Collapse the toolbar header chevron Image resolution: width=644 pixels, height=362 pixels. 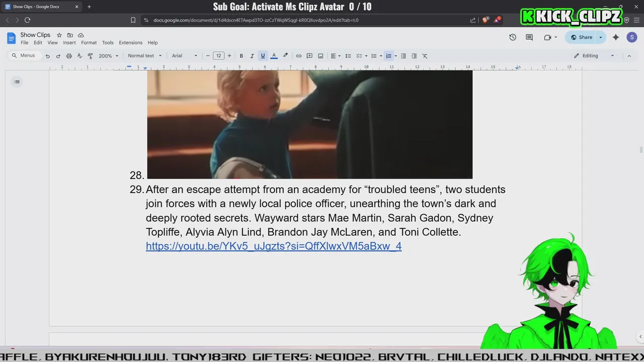coord(629,56)
